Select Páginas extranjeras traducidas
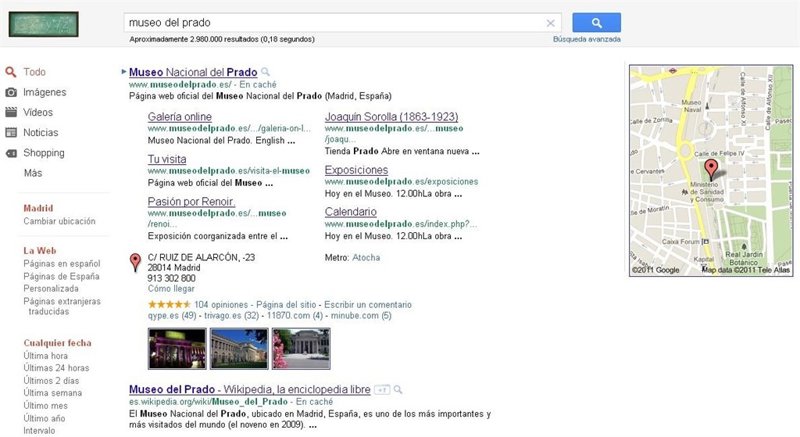Viewport: 800px width, 437px height. click(x=62, y=306)
